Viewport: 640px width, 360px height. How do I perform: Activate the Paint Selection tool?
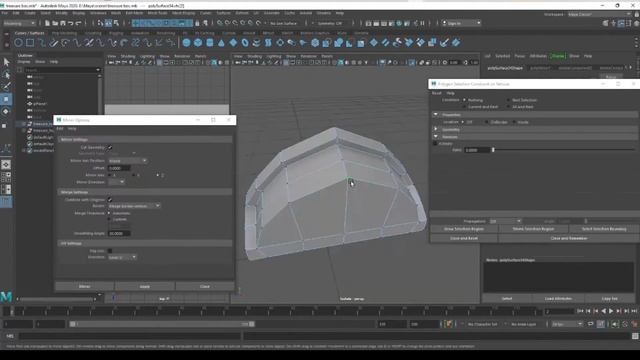[x=6, y=87]
